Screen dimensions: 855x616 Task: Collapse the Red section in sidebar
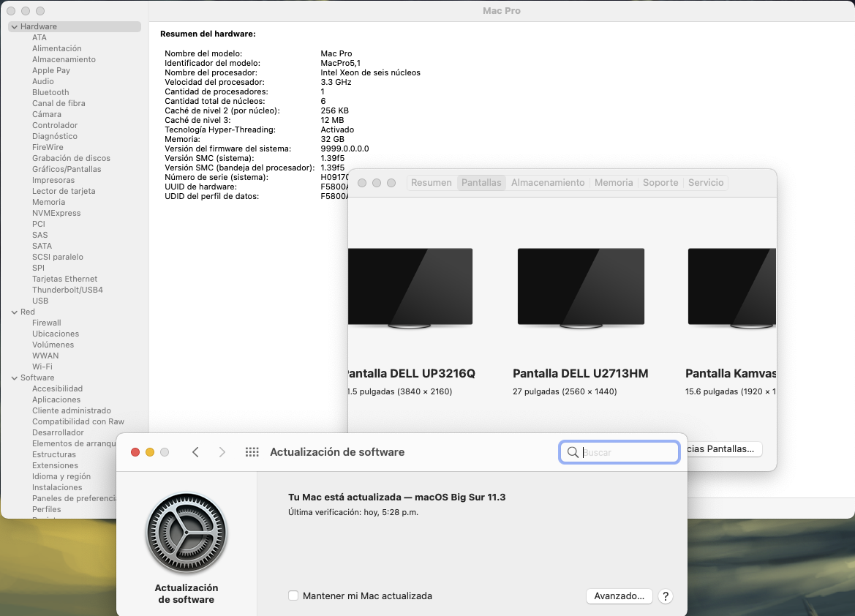pos(14,312)
